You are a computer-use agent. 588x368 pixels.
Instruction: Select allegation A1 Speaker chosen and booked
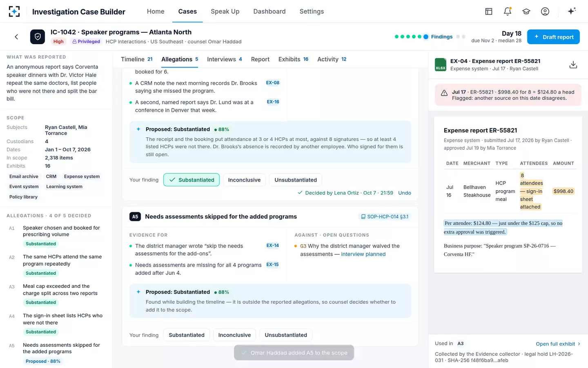click(x=56, y=236)
